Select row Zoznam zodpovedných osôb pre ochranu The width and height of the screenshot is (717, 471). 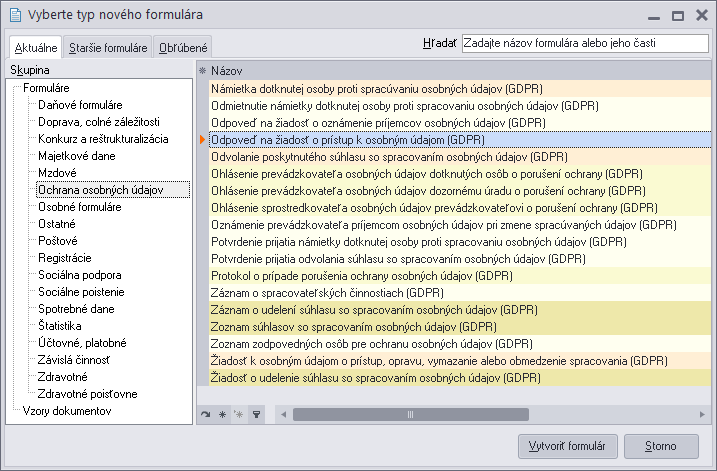coord(460,344)
